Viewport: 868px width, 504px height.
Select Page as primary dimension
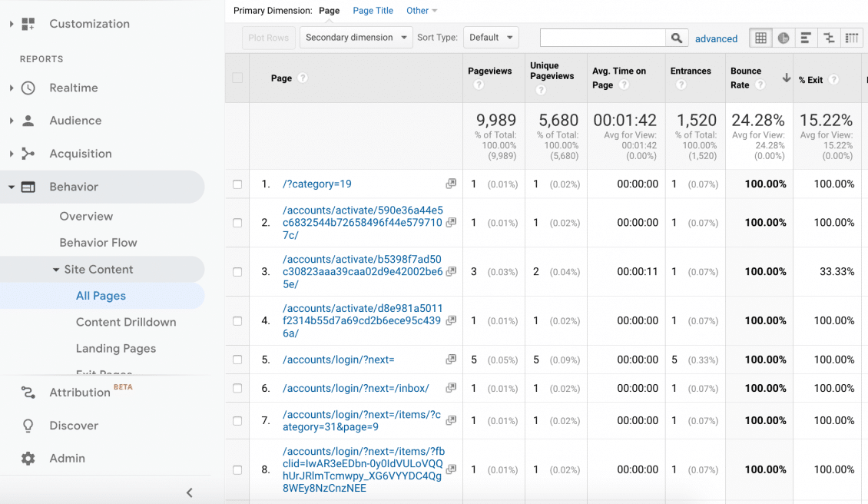coord(329,11)
